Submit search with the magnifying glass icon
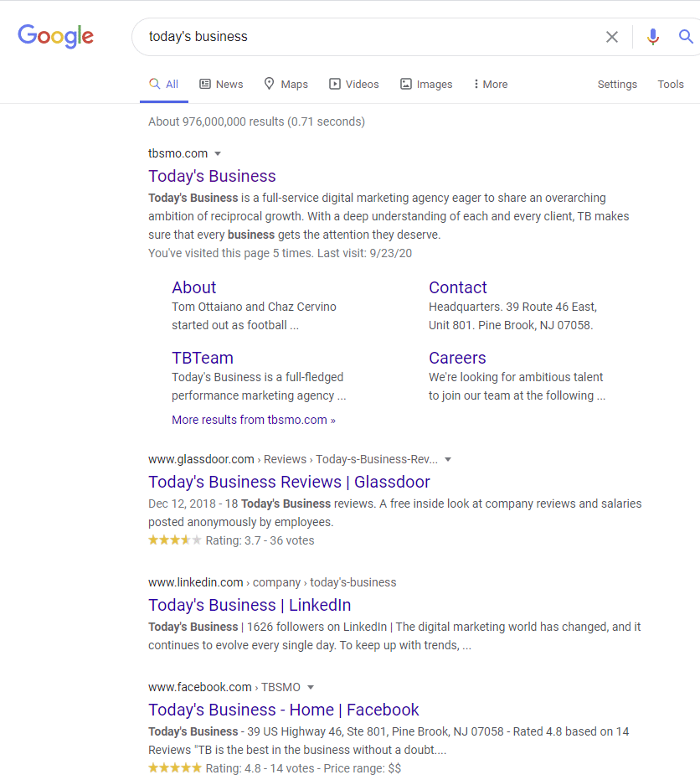Screen dimensions: 700x780 [686, 36]
